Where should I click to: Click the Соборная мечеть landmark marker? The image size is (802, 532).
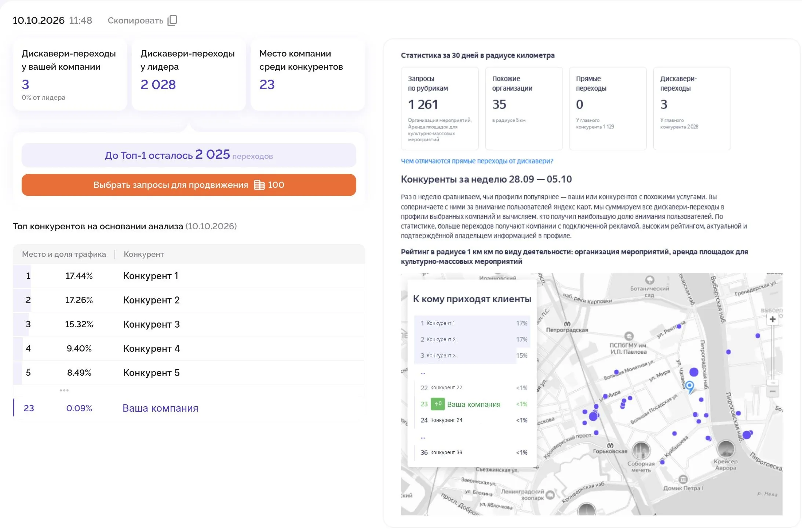[641, 451]
